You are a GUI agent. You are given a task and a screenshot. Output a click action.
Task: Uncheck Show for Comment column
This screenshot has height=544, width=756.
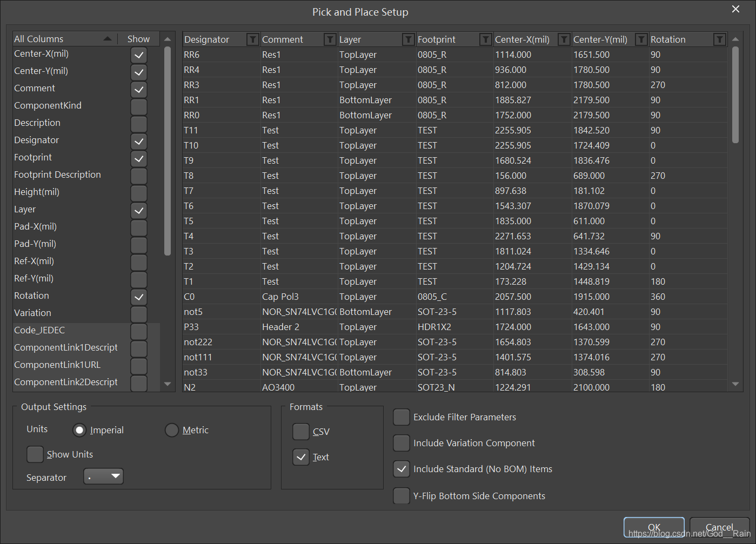click(139, 90)
